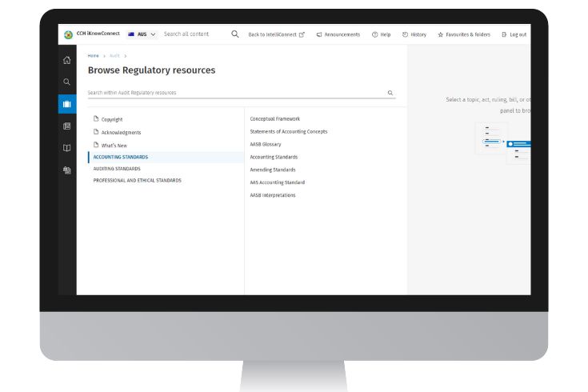Click the magnifier icon beside Search all content
Screen dimensions: 588x392
coord(234,34)
